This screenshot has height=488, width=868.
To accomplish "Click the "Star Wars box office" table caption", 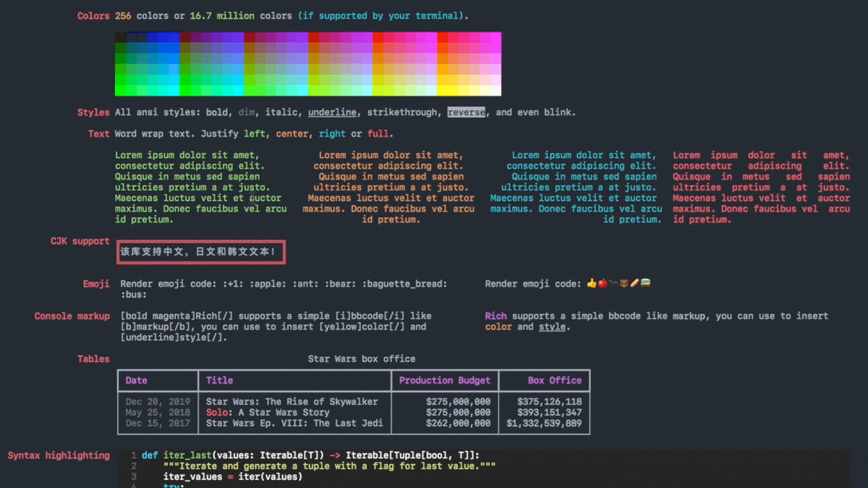I will 361,359.
